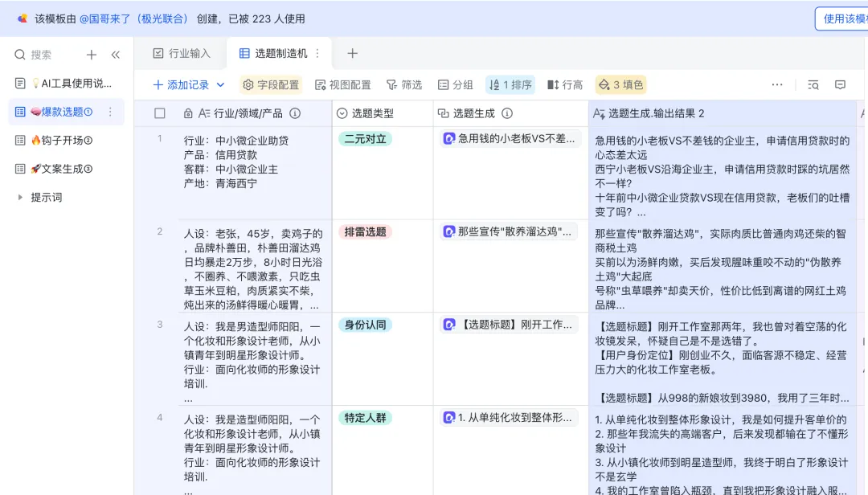Click row number 2
The width and height of the screenshot is (868, 495).
click(159, 231)
